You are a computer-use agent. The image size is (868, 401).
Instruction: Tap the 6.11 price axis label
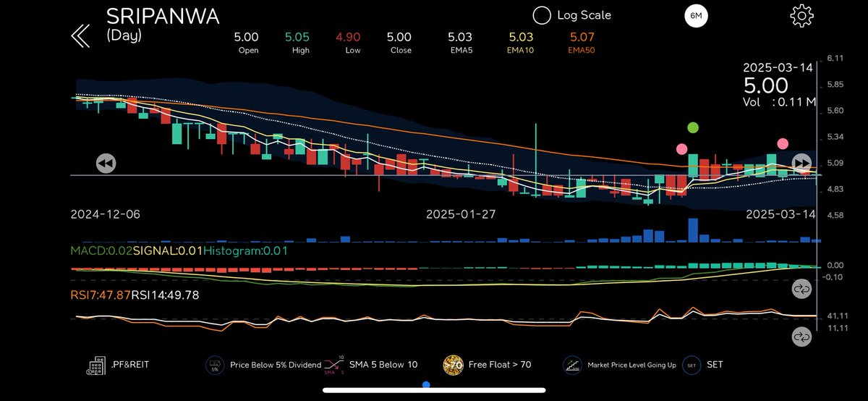(836, 57)
